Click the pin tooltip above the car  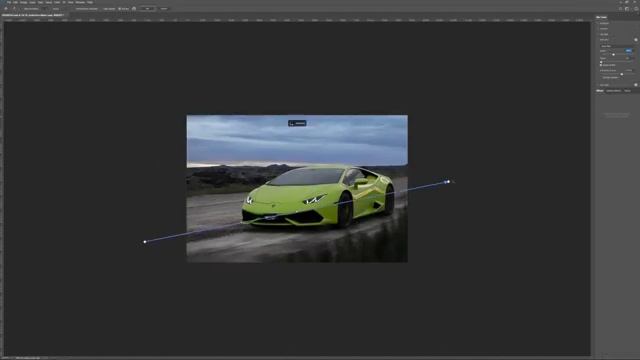click(x=297, y=123)
